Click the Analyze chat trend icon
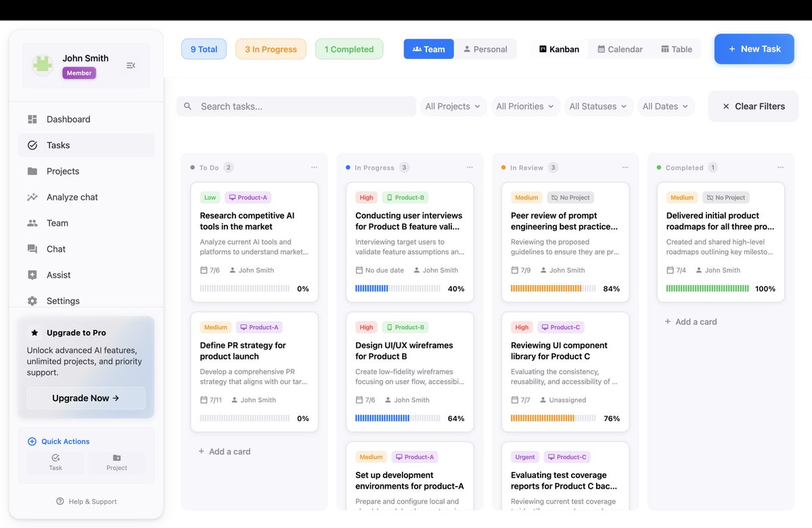The width and height of the screenshot is (812, 528). [32, 197]
